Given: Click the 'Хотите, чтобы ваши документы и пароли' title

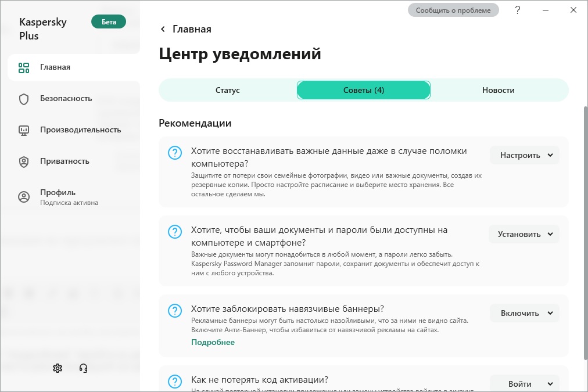Looking at the screenshot, I should tap(319, 236).
